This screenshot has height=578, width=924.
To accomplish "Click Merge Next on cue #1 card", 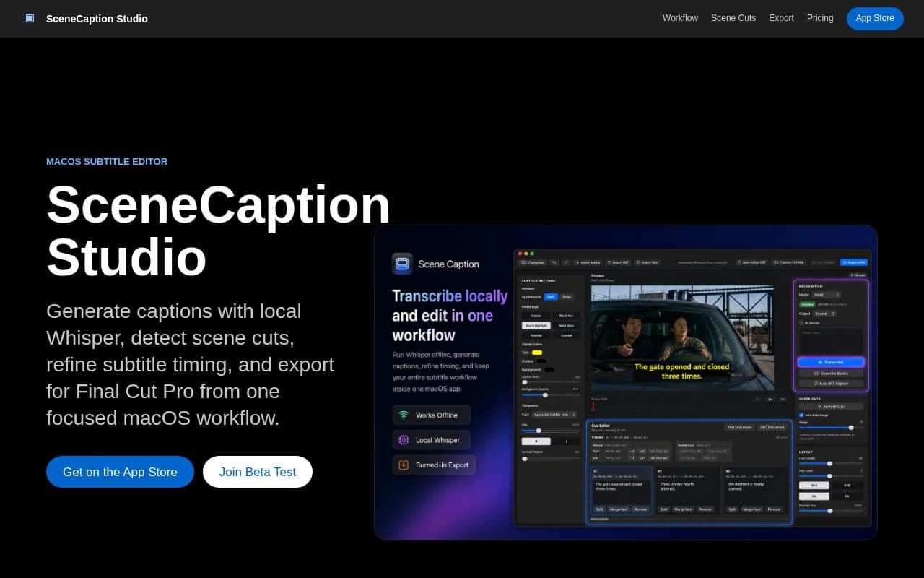I will click(619, 509).
